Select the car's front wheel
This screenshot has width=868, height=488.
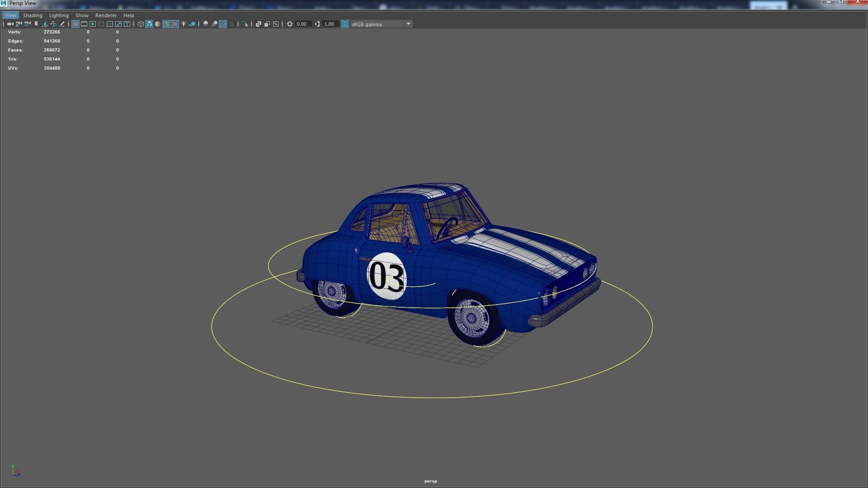pos(474,318)
